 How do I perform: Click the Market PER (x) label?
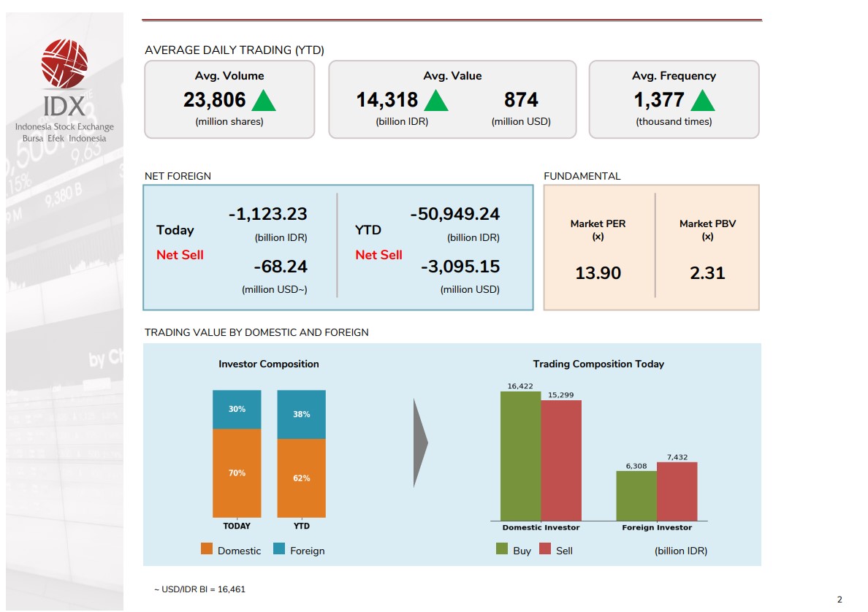(598, 229)
